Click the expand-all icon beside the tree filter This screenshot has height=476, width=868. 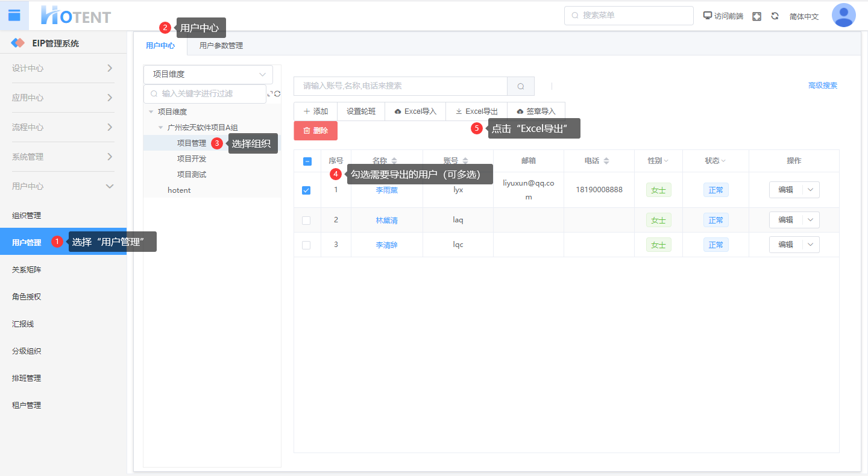click(x=270, y=93)
